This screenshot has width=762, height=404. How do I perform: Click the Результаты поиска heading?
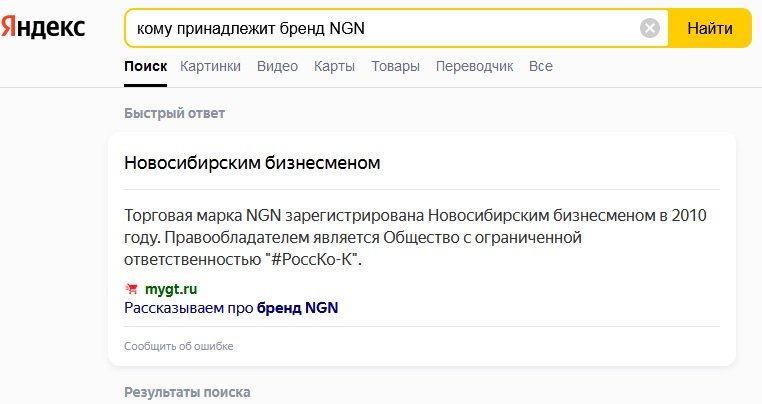click(187, 392)
